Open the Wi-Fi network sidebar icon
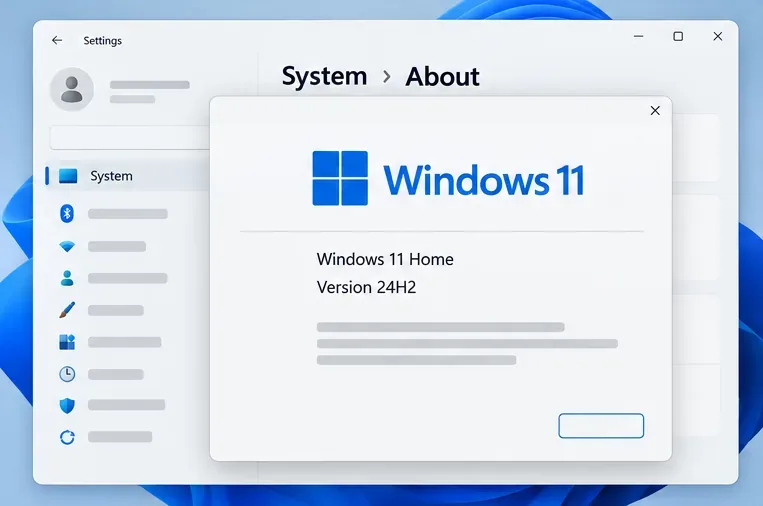This screenshot has width=763, height=506. pos(67,246)
